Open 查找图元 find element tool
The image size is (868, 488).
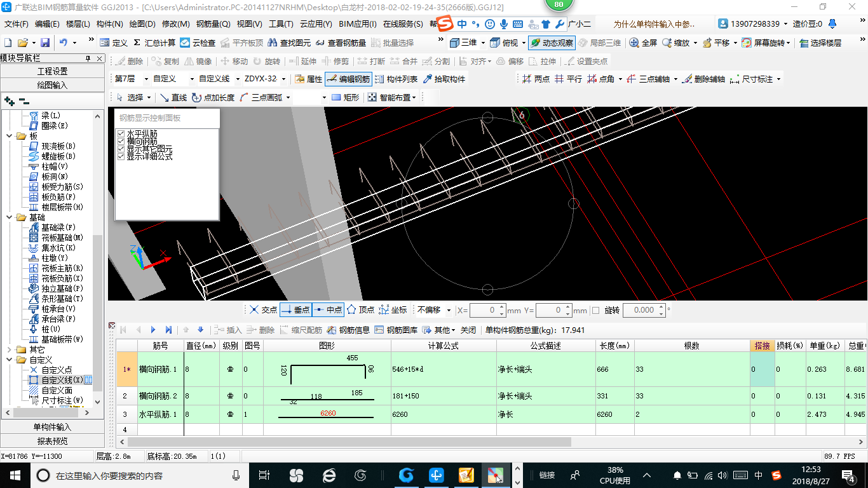pos(289,43)
